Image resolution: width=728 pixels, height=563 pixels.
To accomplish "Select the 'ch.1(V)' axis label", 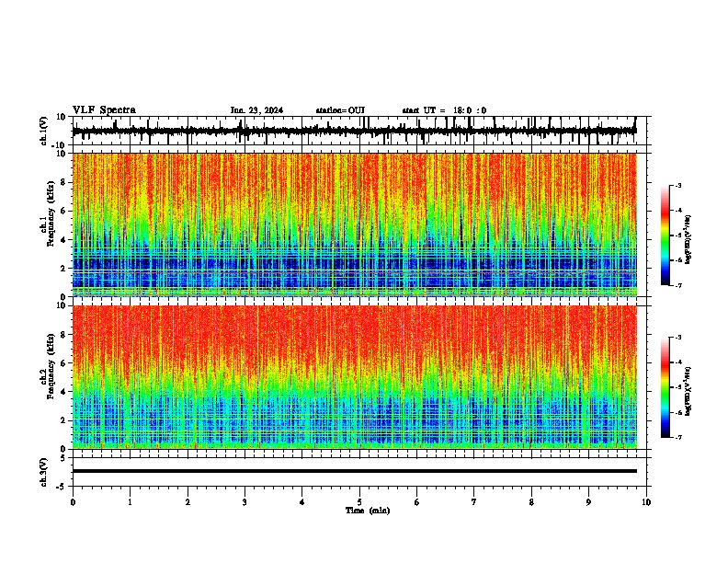I will point(43,131).
